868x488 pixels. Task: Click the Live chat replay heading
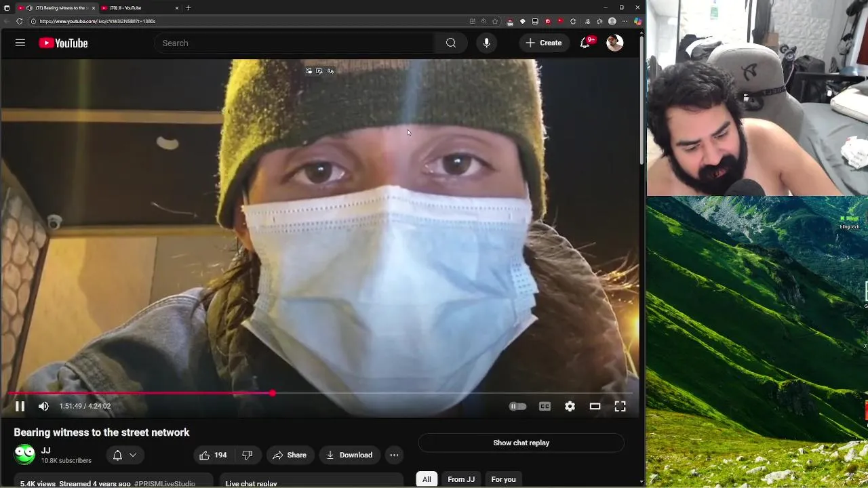pos(251,484)
